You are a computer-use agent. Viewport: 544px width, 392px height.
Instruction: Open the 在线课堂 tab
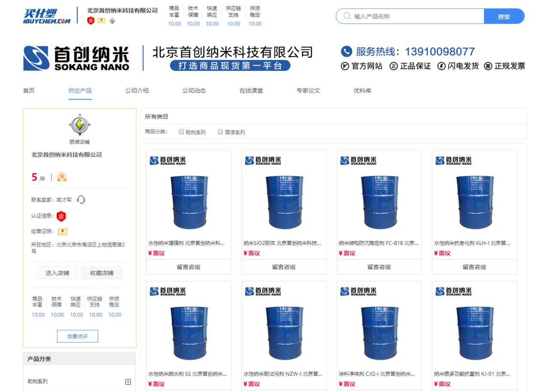pos(251,90)
